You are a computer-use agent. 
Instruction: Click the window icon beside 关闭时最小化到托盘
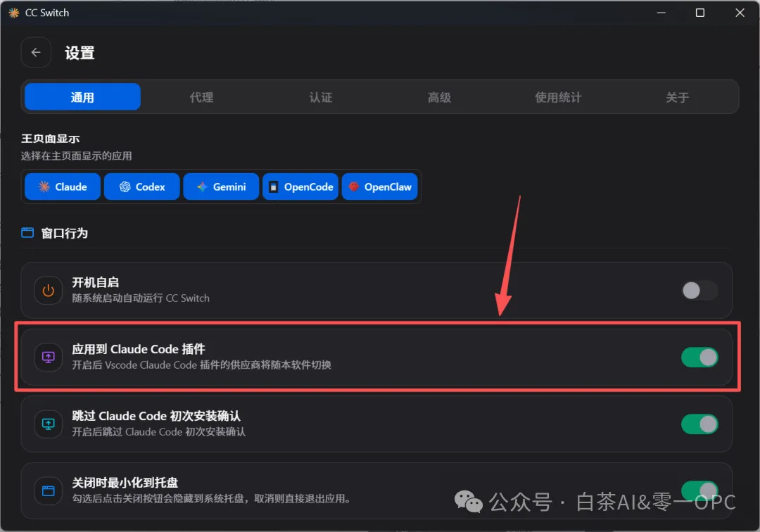49,490
